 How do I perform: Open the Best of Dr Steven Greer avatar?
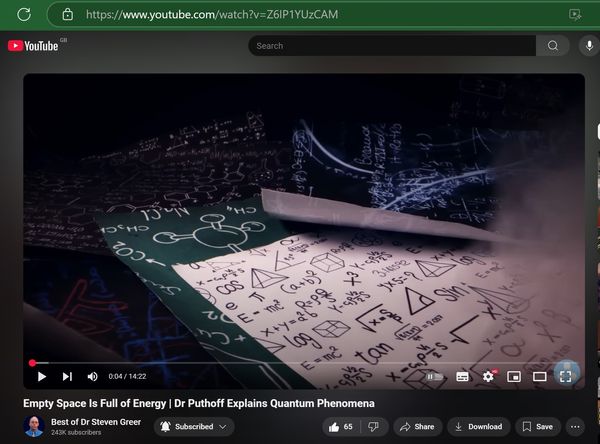(34, 426)
